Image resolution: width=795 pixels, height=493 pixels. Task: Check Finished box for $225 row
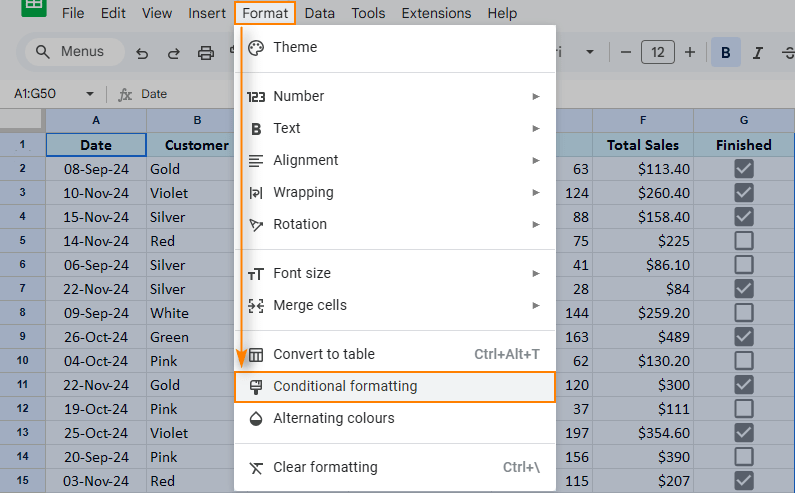744,240
